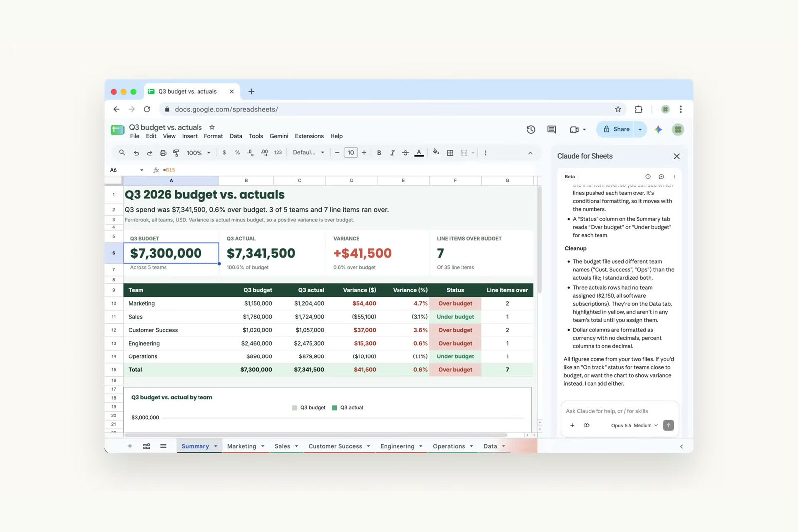This screenshot has width=798, height=532.
Task: Add a new sheet with the plus
Action: tap(130, 446)
